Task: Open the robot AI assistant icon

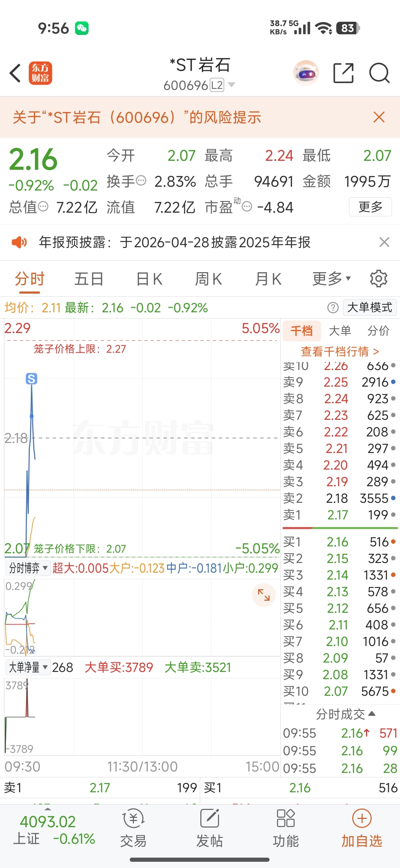Action: click(306, 73)
